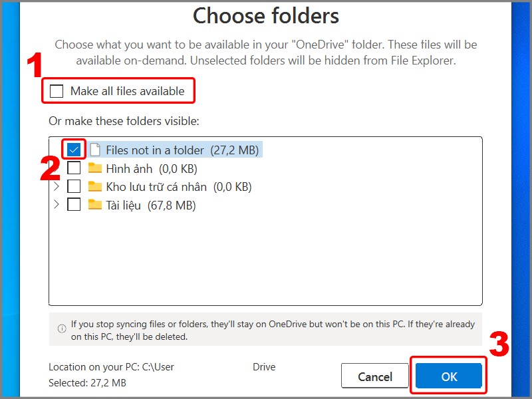Click the Make all files available label
The width and height of the screenshot is (532, 399).
pyautogui.click(x=128, y=91)
